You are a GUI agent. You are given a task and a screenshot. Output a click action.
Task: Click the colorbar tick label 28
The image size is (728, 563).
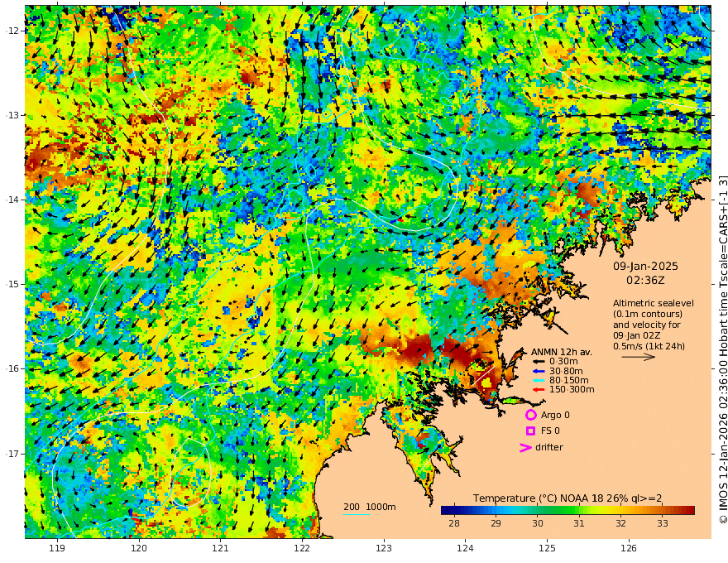pos(454,523)
